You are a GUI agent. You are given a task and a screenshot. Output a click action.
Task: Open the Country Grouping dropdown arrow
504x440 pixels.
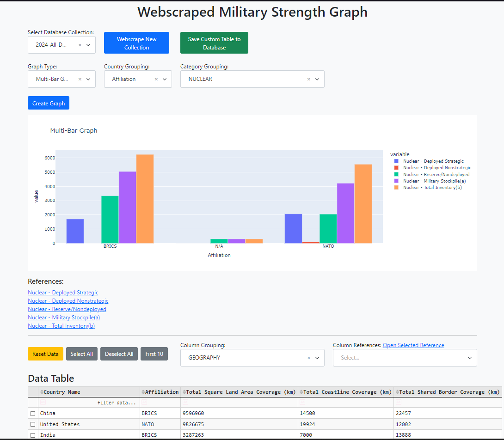(x=165, y=79)
